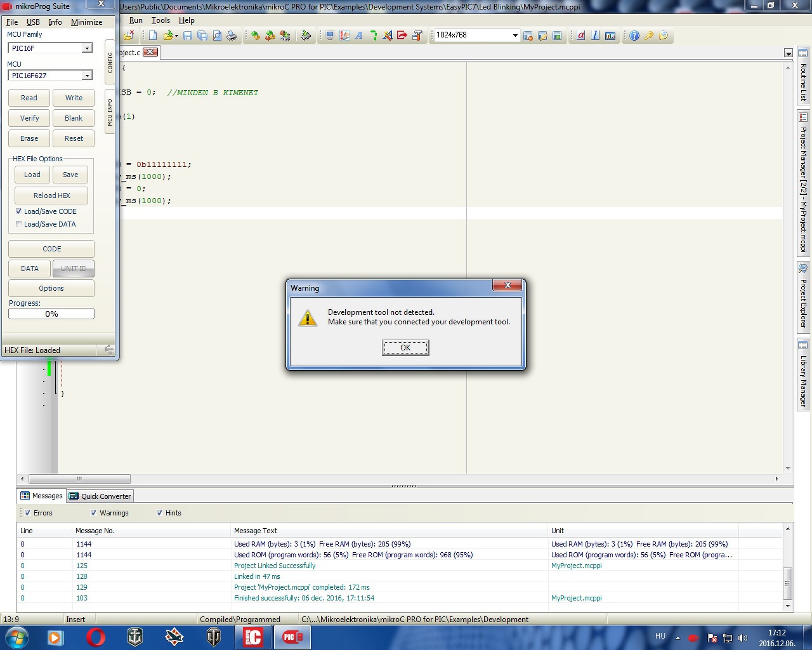This screenshot has height=650, width=812.
Task: Open Opera browser from the taskbar
Action: pyautogui.click(x=96, y=637)
